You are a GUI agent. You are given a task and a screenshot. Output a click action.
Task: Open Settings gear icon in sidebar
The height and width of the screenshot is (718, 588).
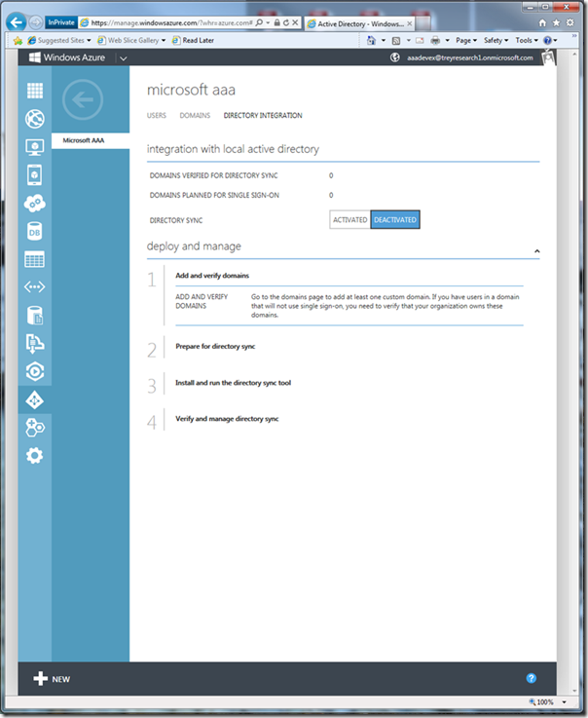click(35, 456)
